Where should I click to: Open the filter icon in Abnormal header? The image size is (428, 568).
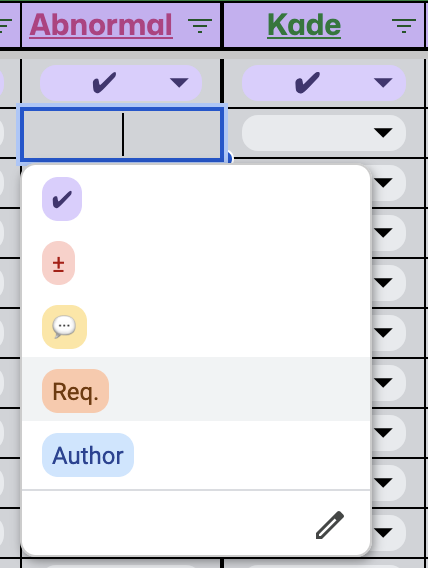pyautogui.click(x=200, y=26)
